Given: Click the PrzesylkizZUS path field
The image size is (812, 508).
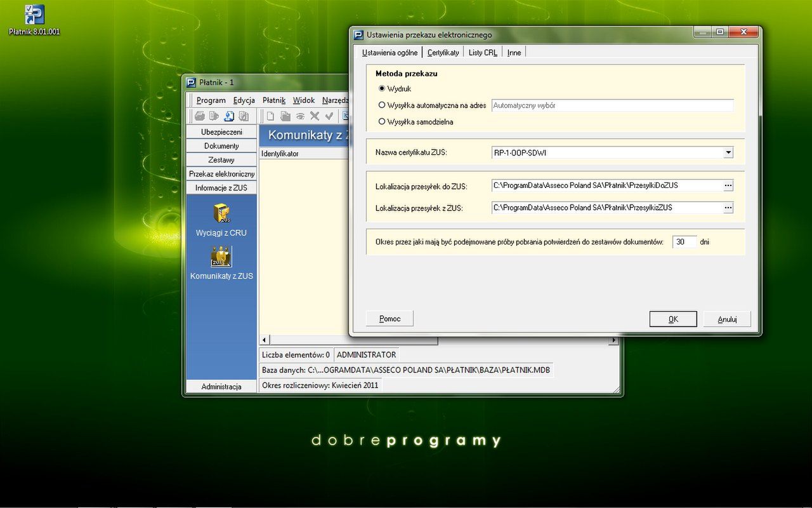Looking at the screenshot, I should 607,208.
